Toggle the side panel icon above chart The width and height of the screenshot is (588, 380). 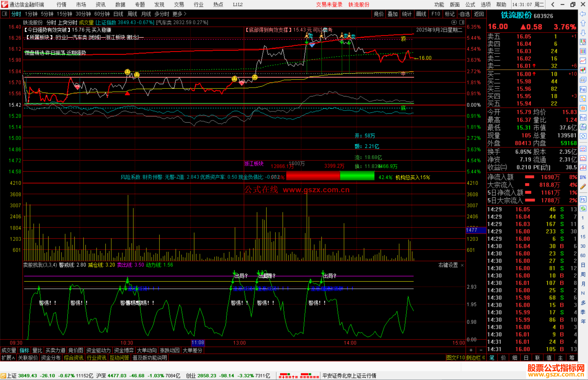click(x=462, y=22)
